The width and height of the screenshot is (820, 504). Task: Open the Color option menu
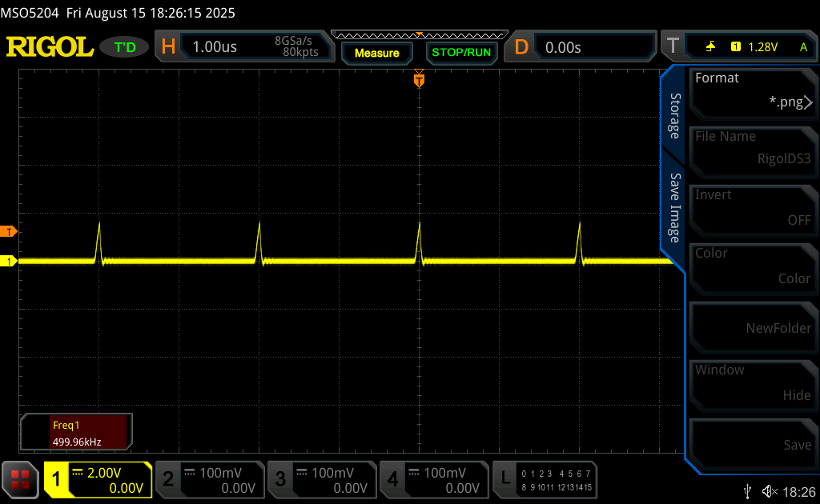pos(752,266)
